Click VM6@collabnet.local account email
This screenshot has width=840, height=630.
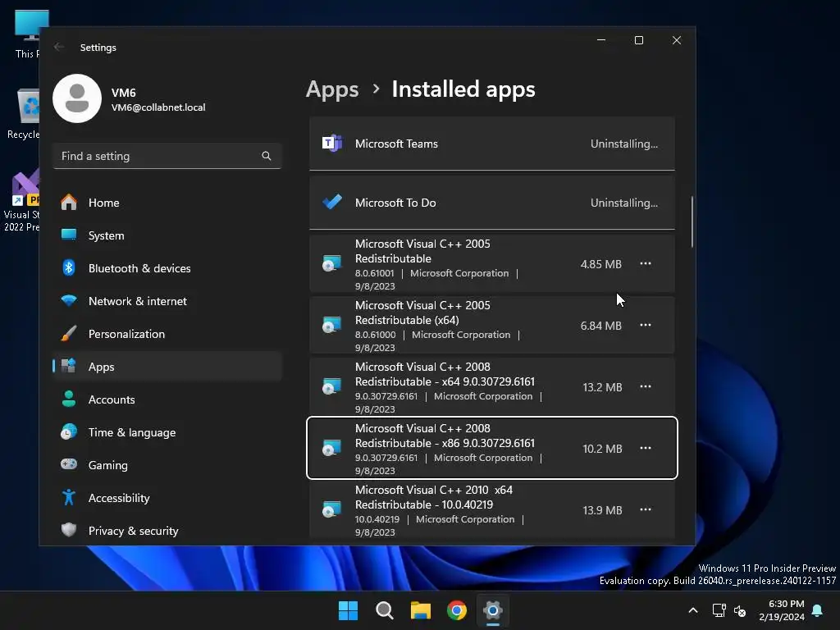(x=158, y=107)
